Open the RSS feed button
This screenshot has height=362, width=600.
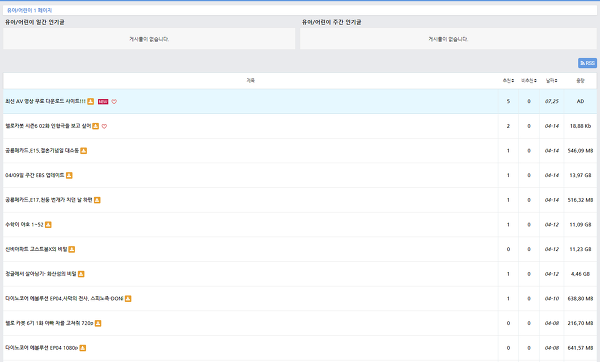tap(587, 63)
